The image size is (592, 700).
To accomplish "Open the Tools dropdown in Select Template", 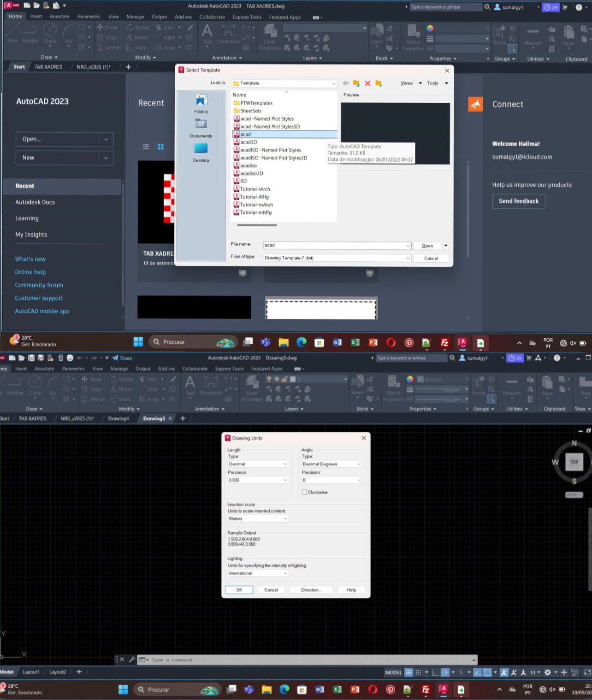I will [x=438, y=83].
